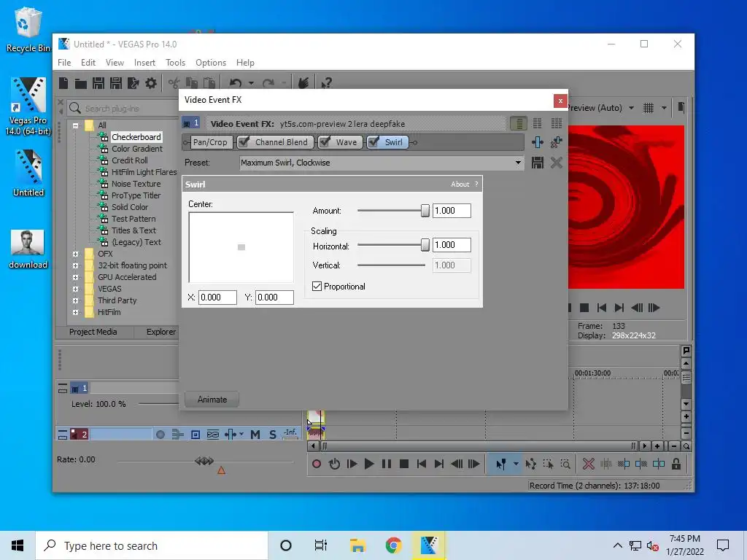The image size is (747, 560).
Task: Expand the 32-bit floating point folder
Action: click(x=75, y=265)
